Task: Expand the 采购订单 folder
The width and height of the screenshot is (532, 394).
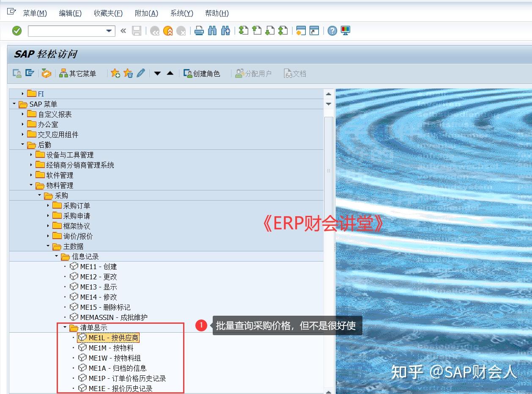Action: coord(48,205)
